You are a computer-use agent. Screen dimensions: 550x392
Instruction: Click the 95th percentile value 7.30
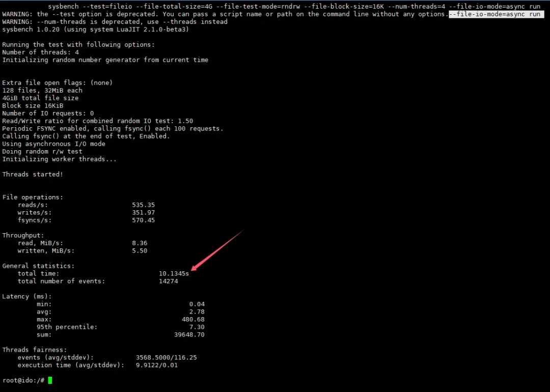point(197,327)
